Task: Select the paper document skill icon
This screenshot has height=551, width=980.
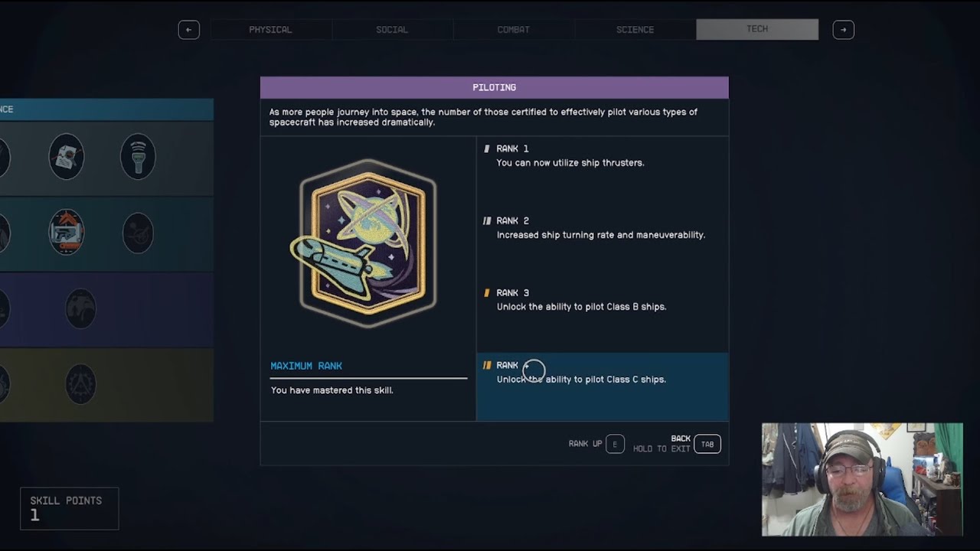Action: (x=67, y=156)
